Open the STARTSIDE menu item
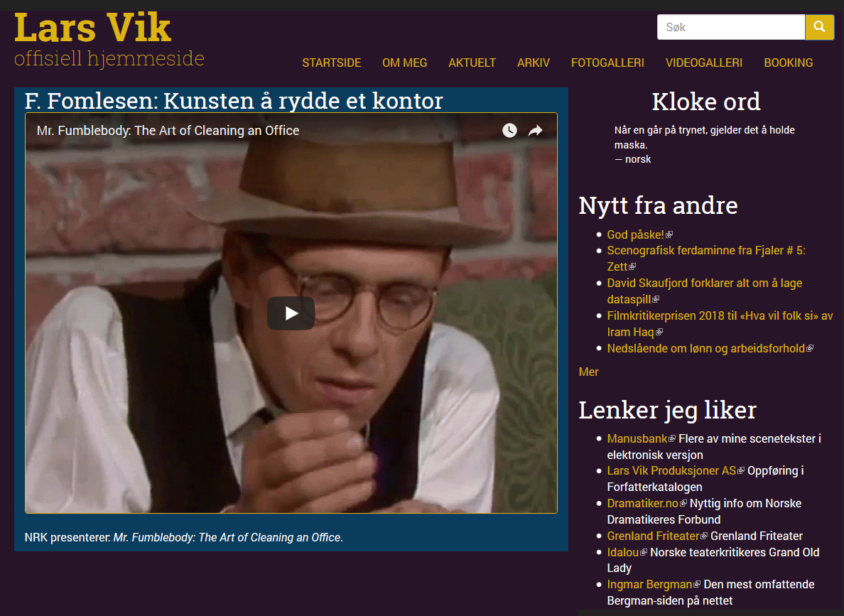This screenshot has height=616, width=844. pos(332,63)
